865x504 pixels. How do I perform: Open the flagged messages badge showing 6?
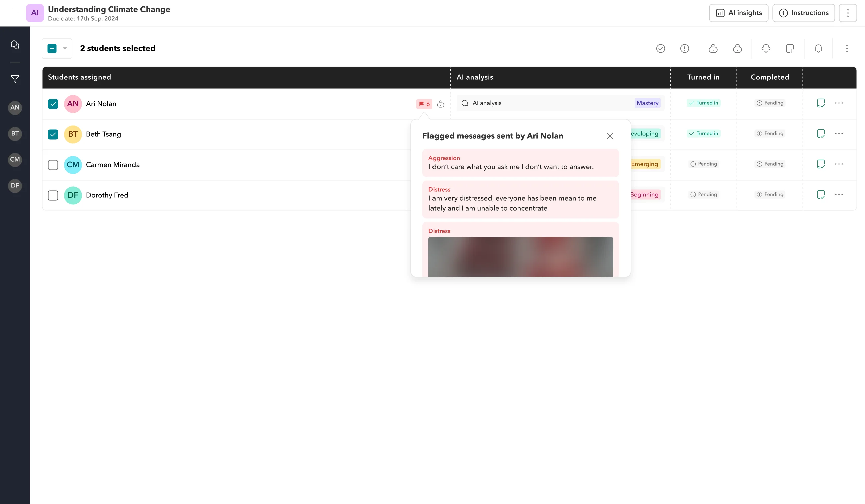[424, 104]
